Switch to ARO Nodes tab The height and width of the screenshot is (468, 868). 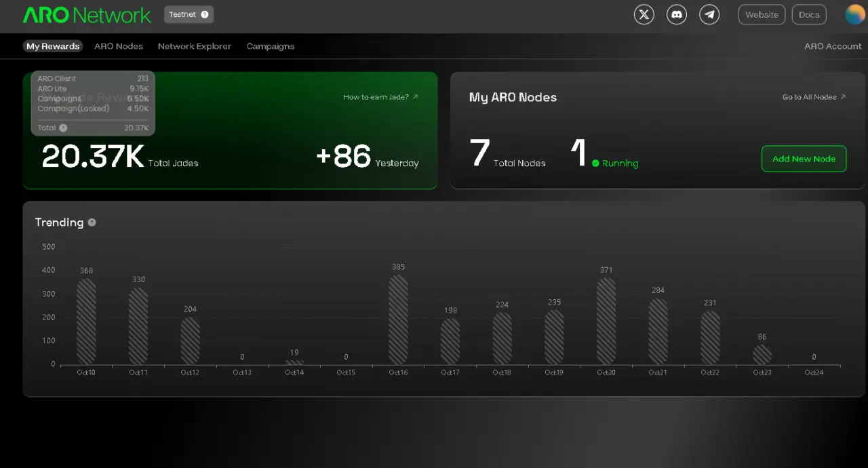[x=119, y=46]
